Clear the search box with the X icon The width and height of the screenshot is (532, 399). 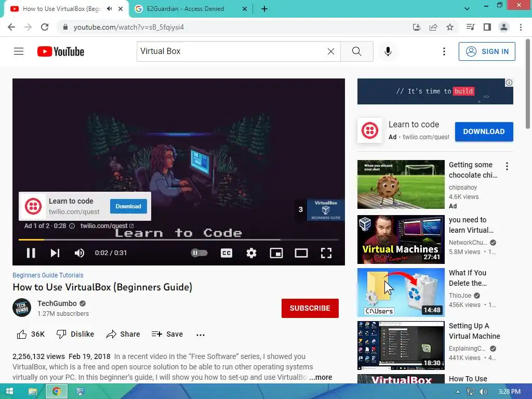(331, 51)
